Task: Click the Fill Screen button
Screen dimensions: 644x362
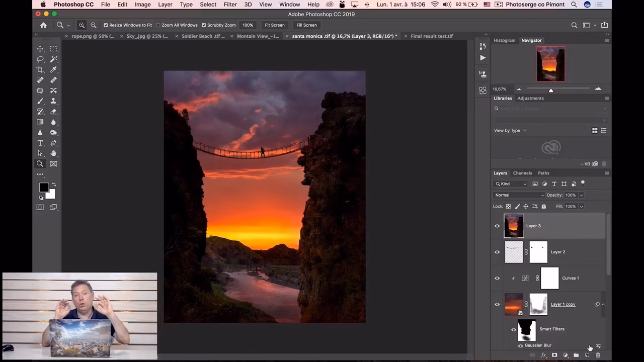Action: [306, 25]
